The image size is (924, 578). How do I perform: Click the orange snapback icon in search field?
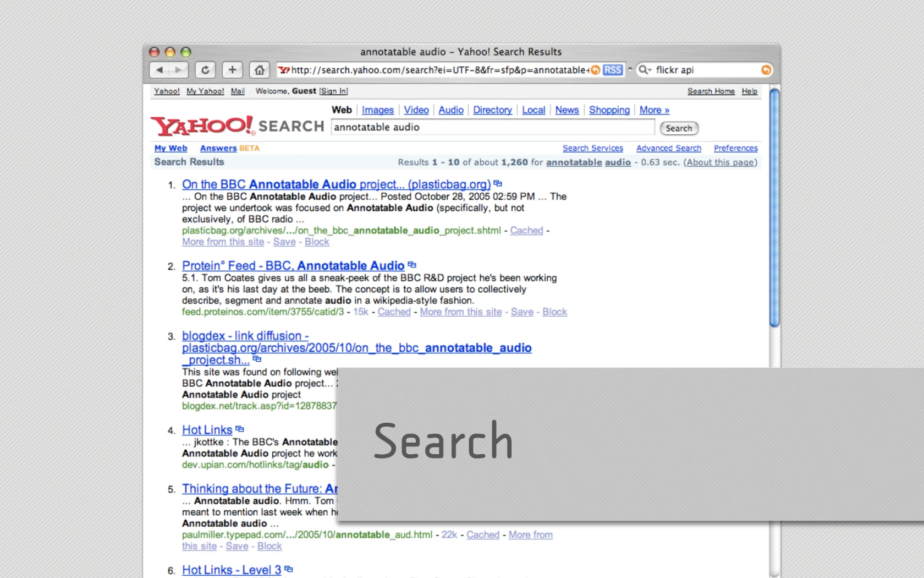coord(766,70)
